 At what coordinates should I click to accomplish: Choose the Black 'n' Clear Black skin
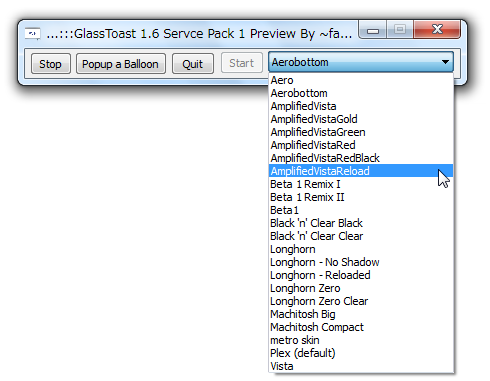(361, 223)
